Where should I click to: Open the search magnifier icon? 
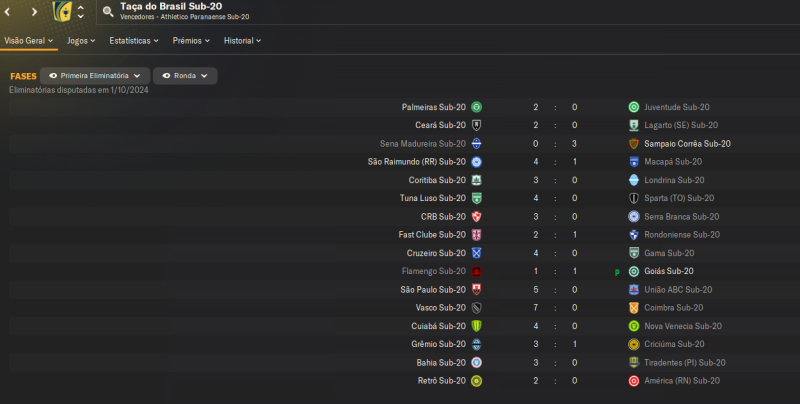click(x=108, y=13)
